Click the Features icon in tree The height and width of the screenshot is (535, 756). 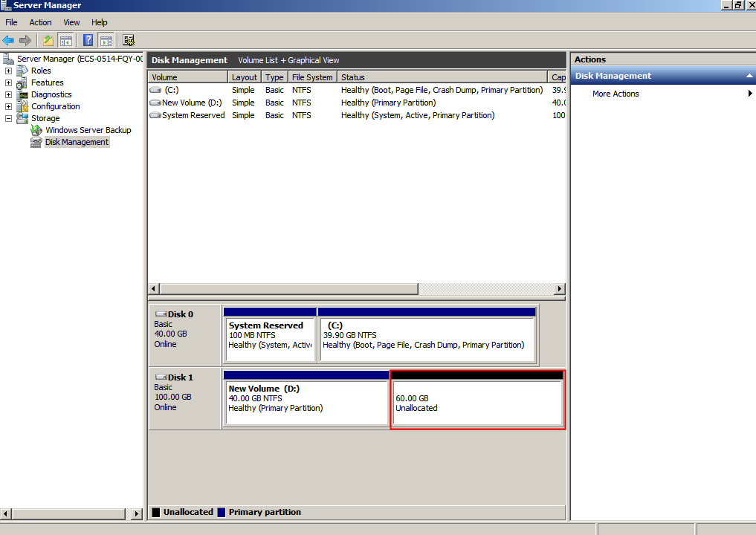coord(22,83)
